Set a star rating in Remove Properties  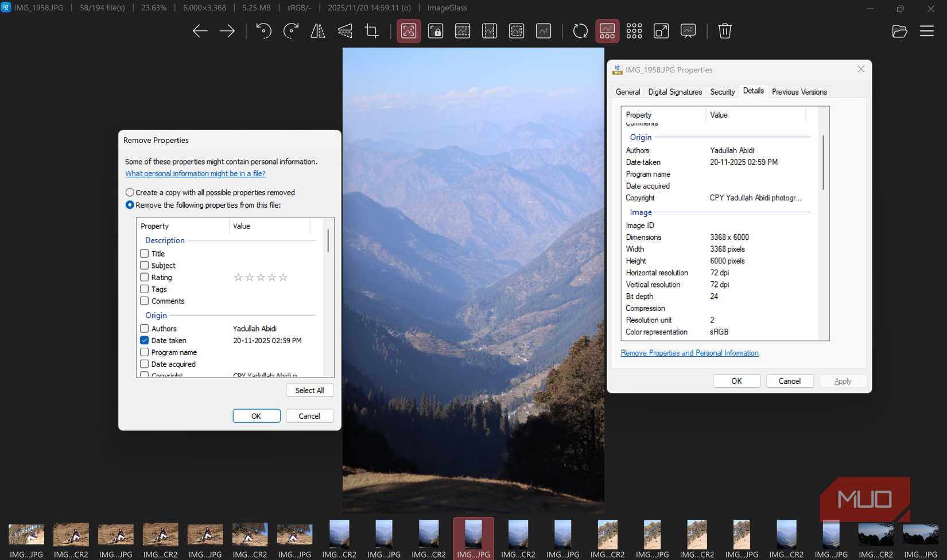click(260, 277)
